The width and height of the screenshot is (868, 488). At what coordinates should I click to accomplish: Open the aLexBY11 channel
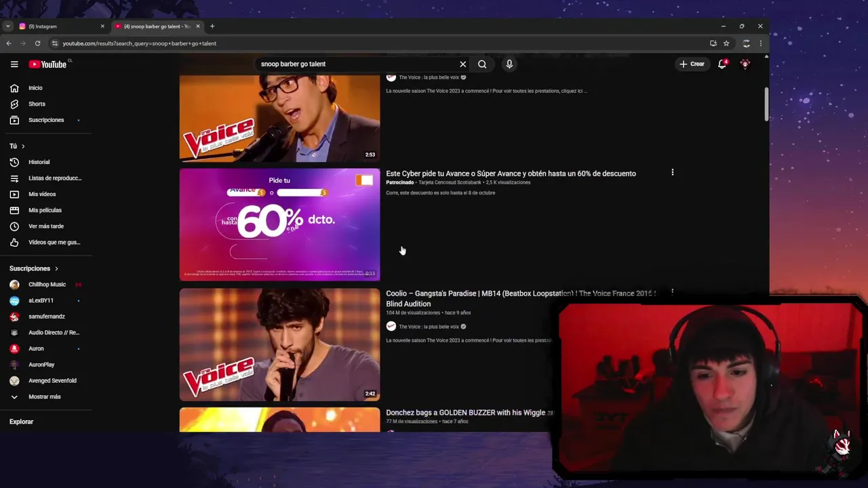click(x=41, y=300)
